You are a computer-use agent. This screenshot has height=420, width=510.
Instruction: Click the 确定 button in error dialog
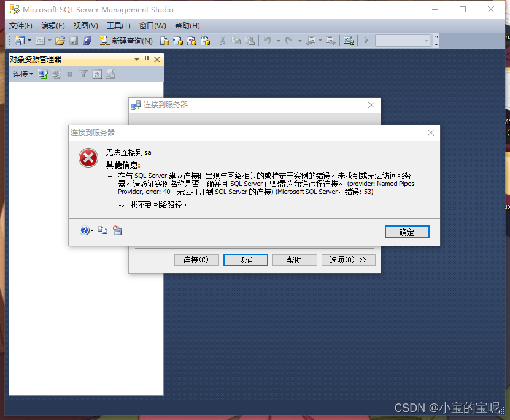407,232
